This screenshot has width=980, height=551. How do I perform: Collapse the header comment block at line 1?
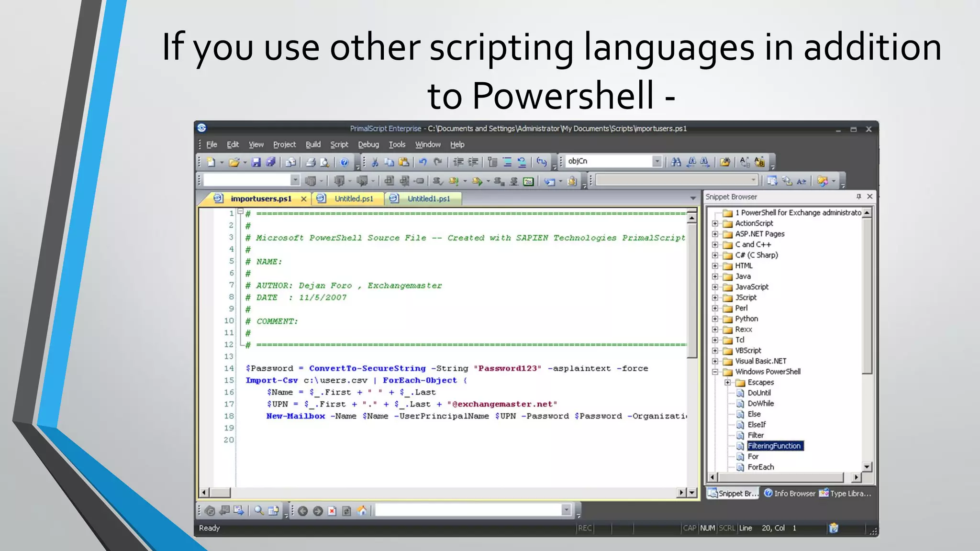tap(241, 211)
